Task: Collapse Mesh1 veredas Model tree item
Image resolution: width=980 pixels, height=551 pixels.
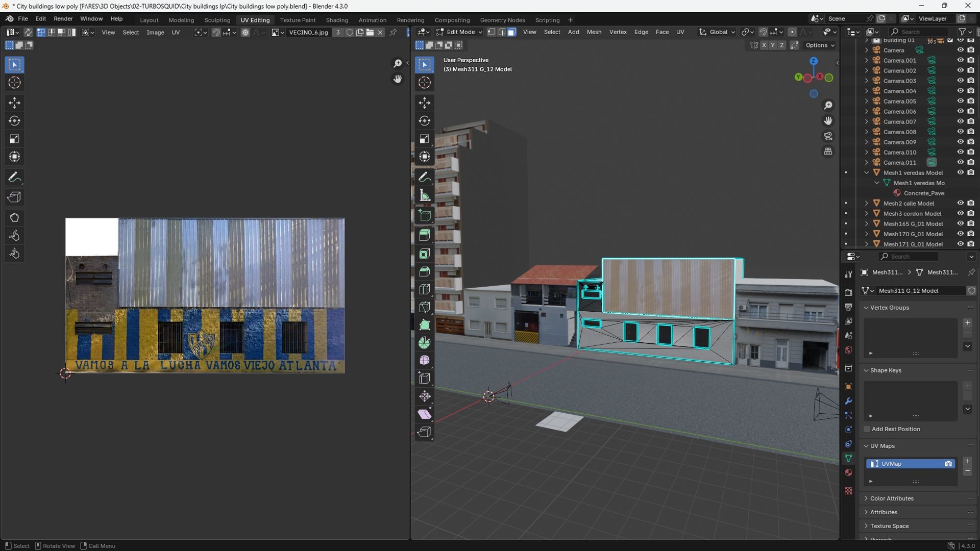Action: tap(866, 172)
